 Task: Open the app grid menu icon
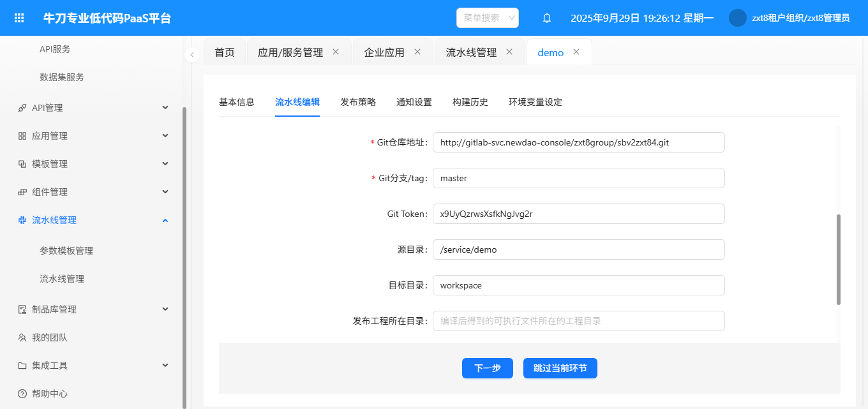point(19,18)
